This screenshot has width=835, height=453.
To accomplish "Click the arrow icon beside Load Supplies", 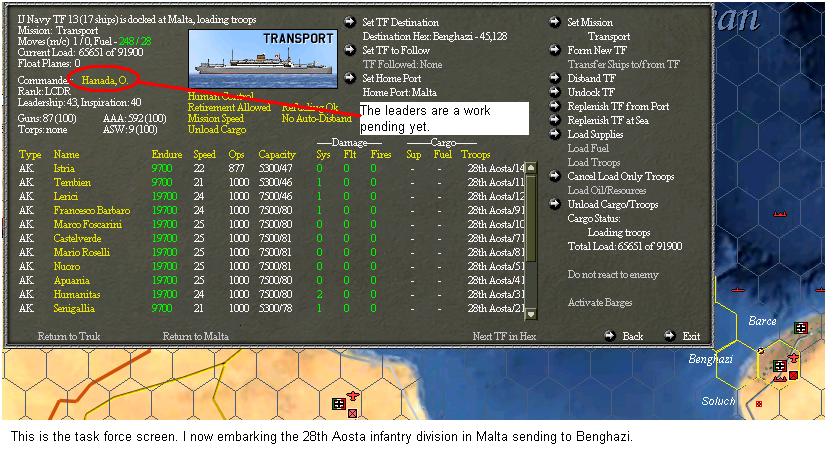I will (555, 134).
